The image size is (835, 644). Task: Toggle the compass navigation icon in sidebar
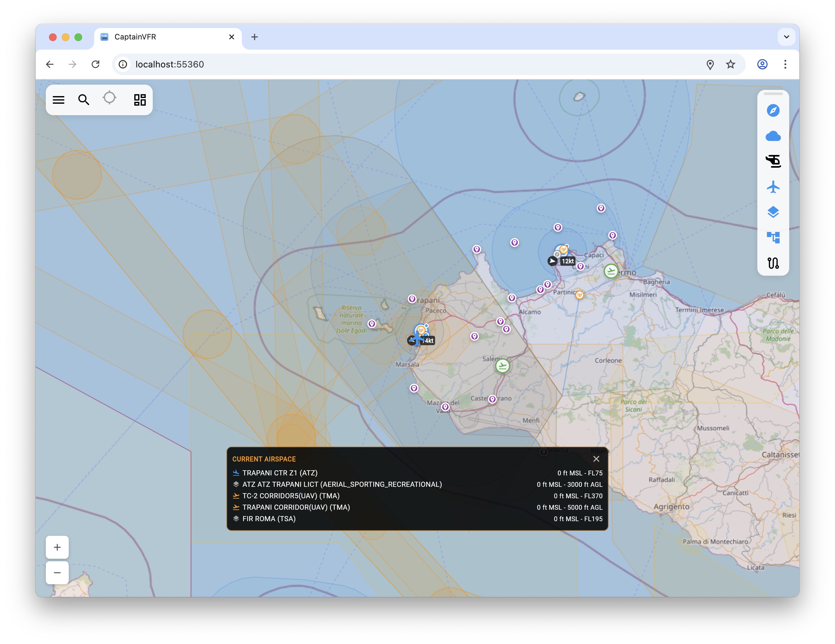(x=773, y=110)
